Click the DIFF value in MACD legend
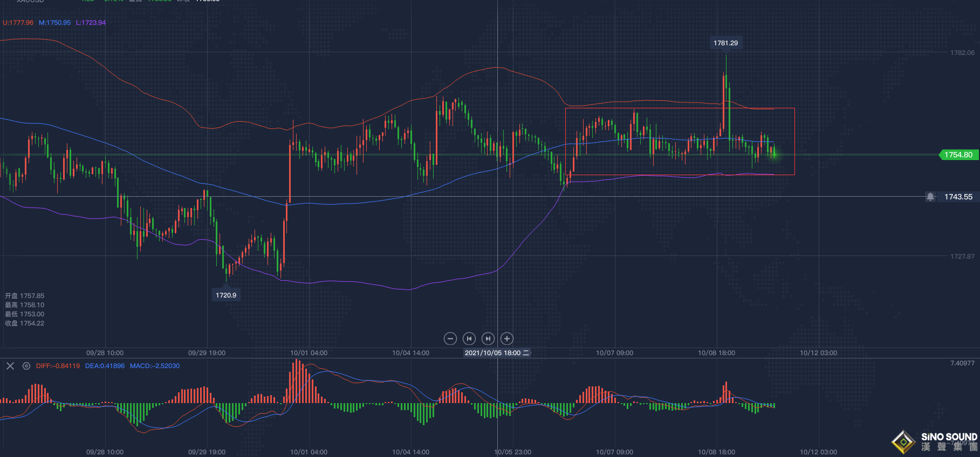The height and width of the screenshot is (457, 980). click(x=58, y=366)
